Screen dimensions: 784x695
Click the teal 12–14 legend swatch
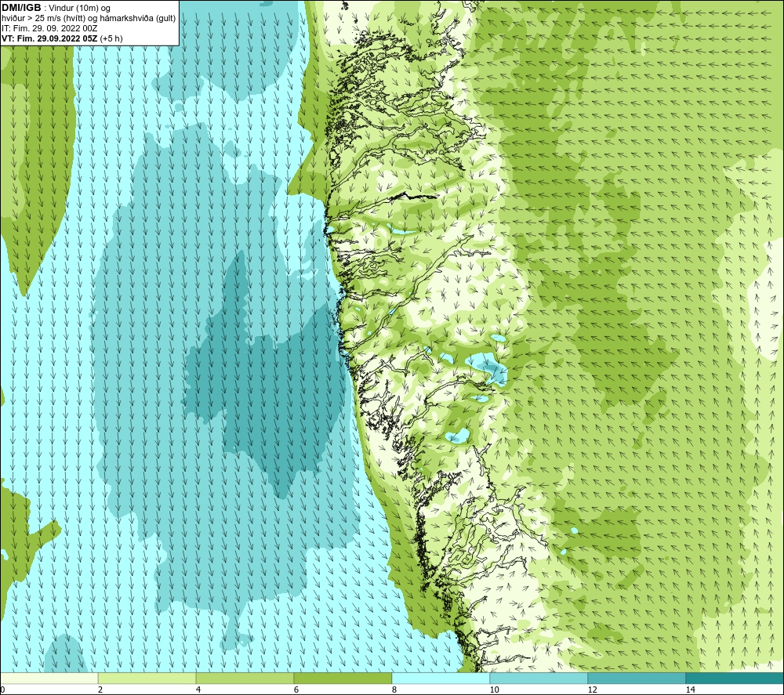[x=637, y=678]
